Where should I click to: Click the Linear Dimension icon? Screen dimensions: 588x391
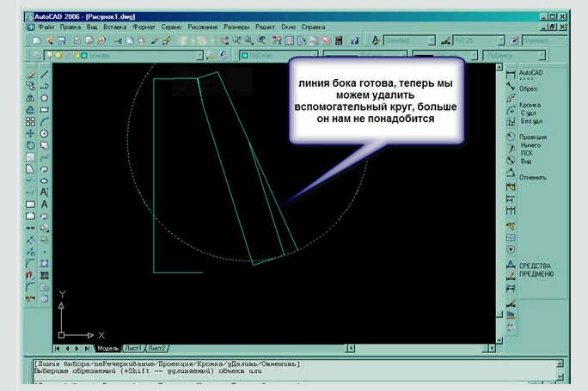click(511, 75)
